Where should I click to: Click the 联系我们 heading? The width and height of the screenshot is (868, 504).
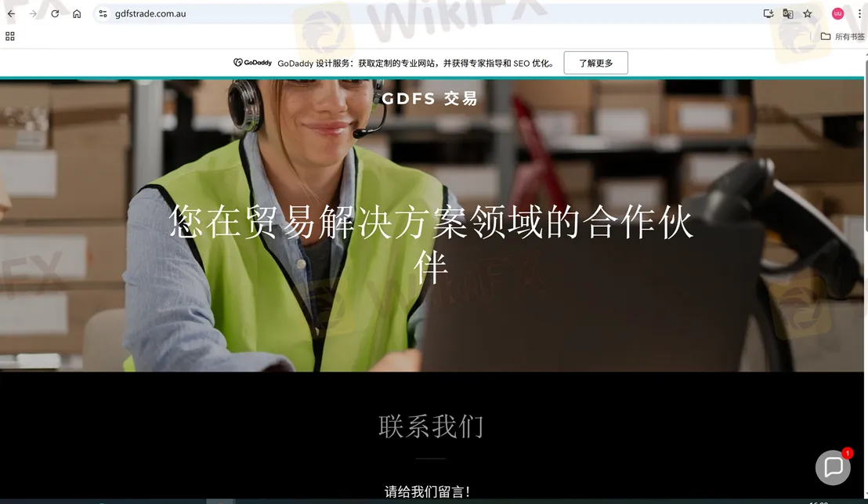coord(431,426)
